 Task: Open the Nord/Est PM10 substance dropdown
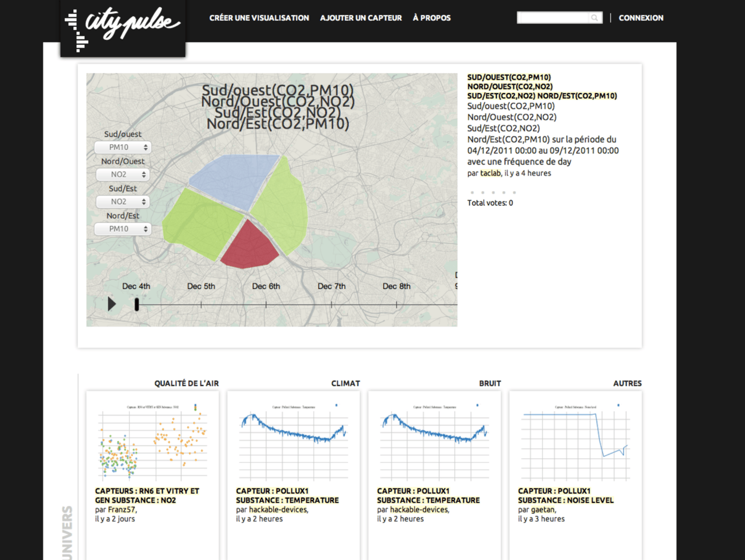point(122,229)
